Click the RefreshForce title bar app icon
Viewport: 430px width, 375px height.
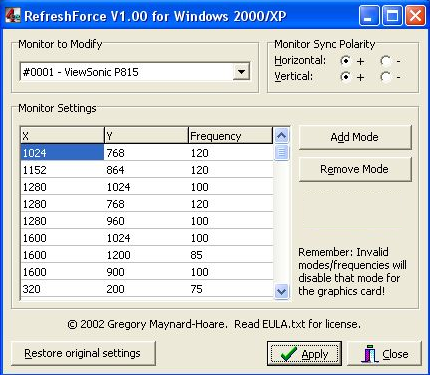tap(13, 15)
